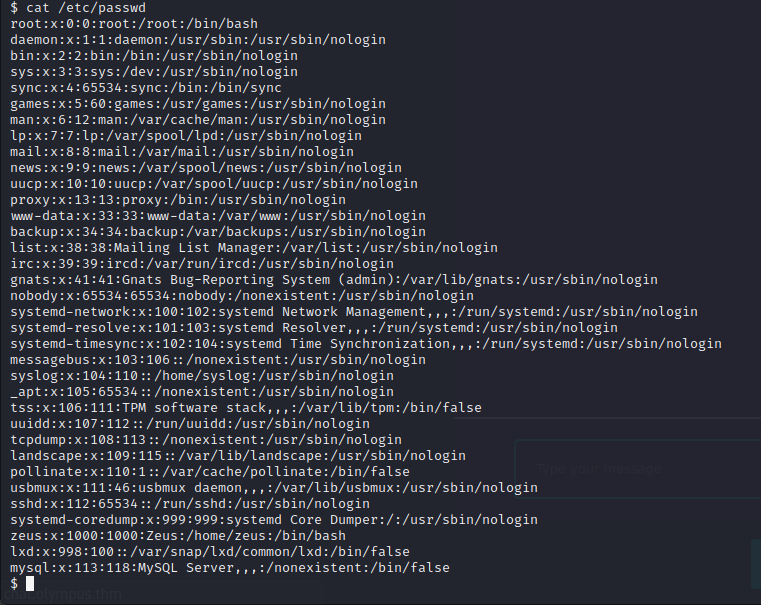Click the mysql MySQL Server entry line
Viewport: 761px width, 605px height.
[230, 567]
